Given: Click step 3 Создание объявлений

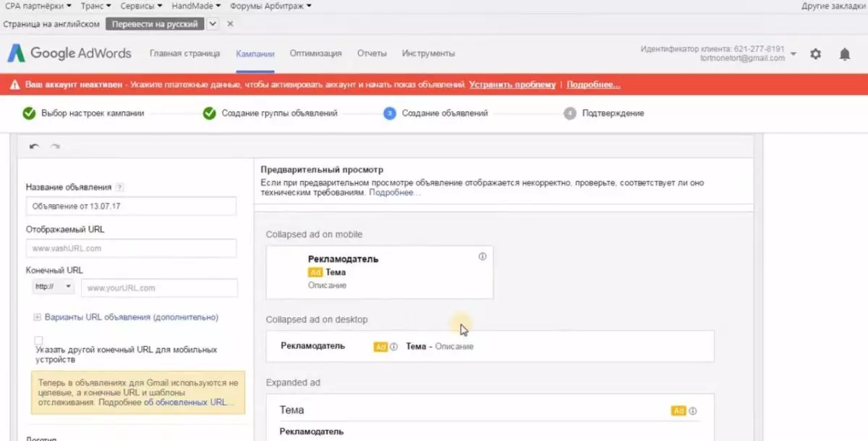Looking at the screenshot, I should [436, 113].
